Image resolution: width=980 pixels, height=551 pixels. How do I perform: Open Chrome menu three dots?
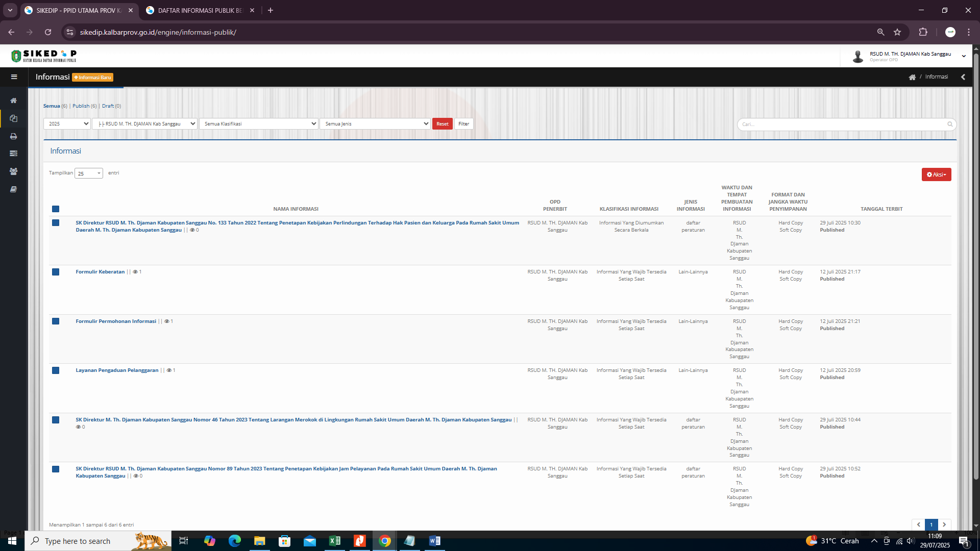coord(969,32)
